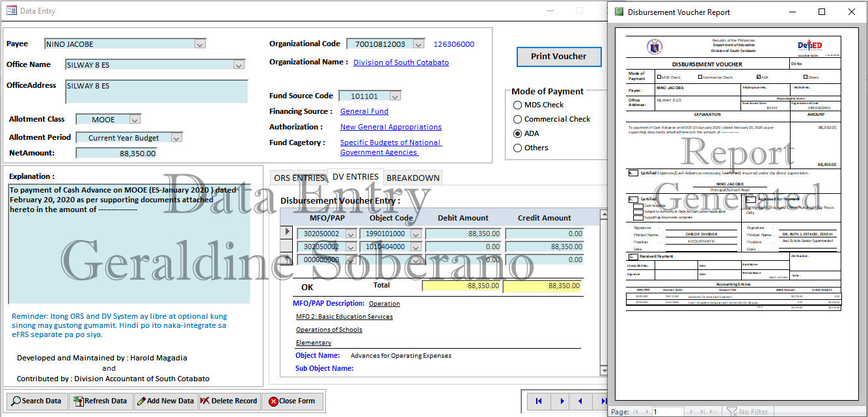Minimize the Data Entry window
Screen dimensions: 868x417
[x=550, y=10]
